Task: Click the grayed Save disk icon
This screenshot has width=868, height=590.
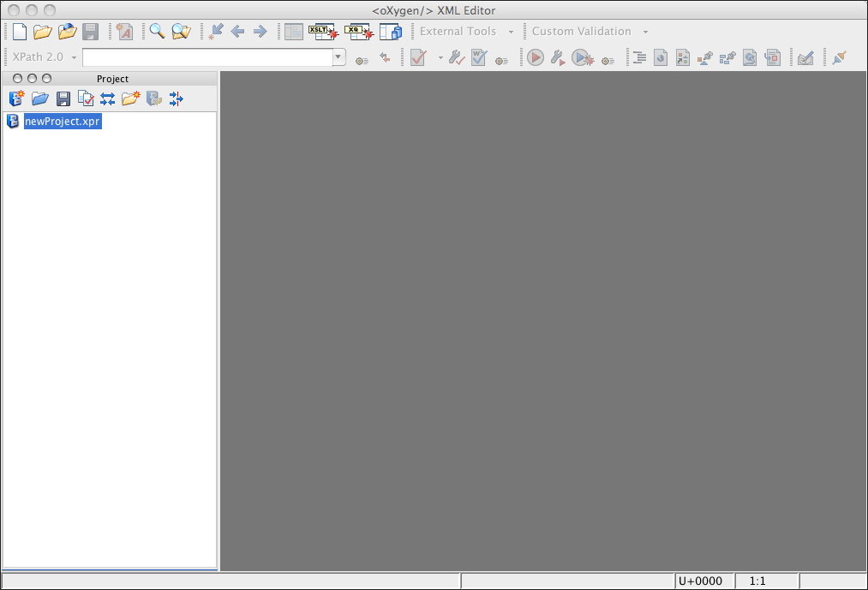Action: (90, 32)
